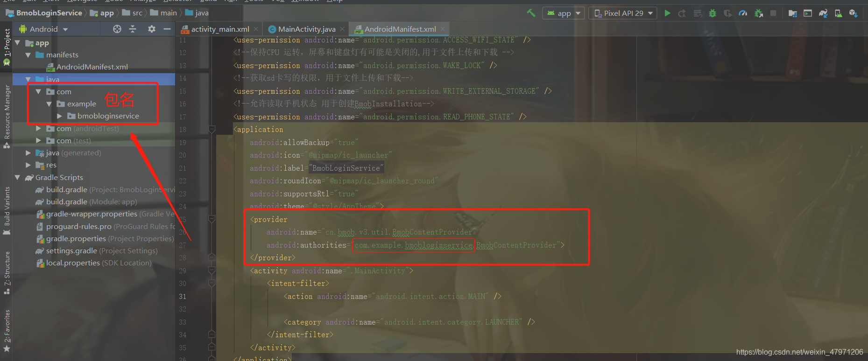Close the activity_main.xml tab
Image resolution: width=868 pixels, height=361 pixels.
point(256,29)
